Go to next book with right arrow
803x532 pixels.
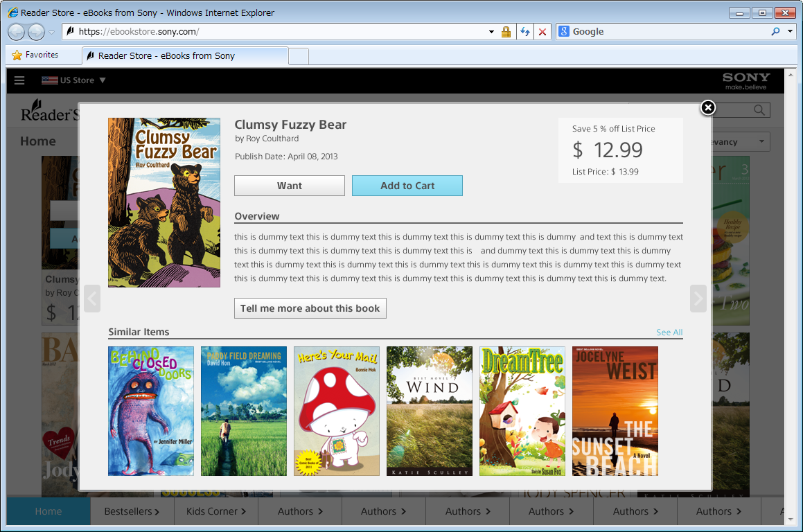point(698,299)
